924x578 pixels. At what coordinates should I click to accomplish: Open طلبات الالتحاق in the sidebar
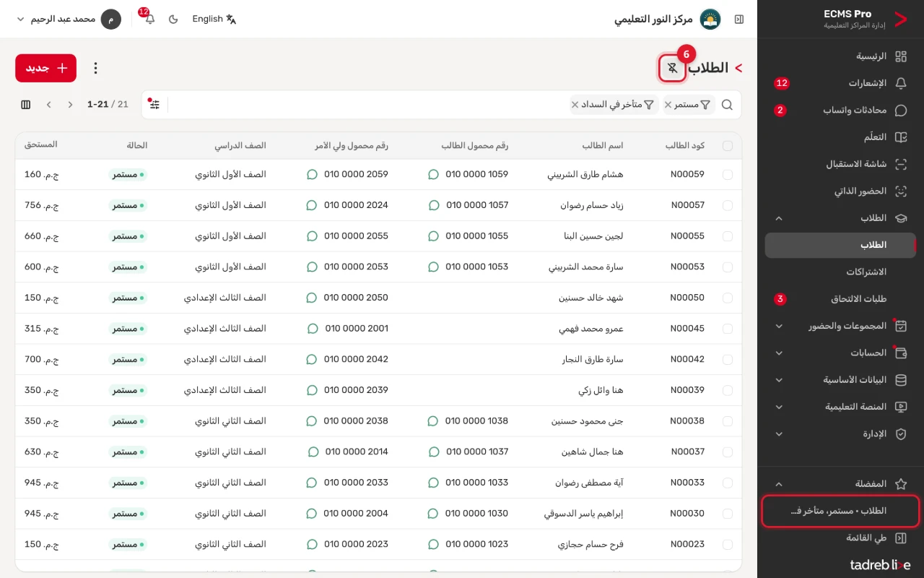click(840, 299)
